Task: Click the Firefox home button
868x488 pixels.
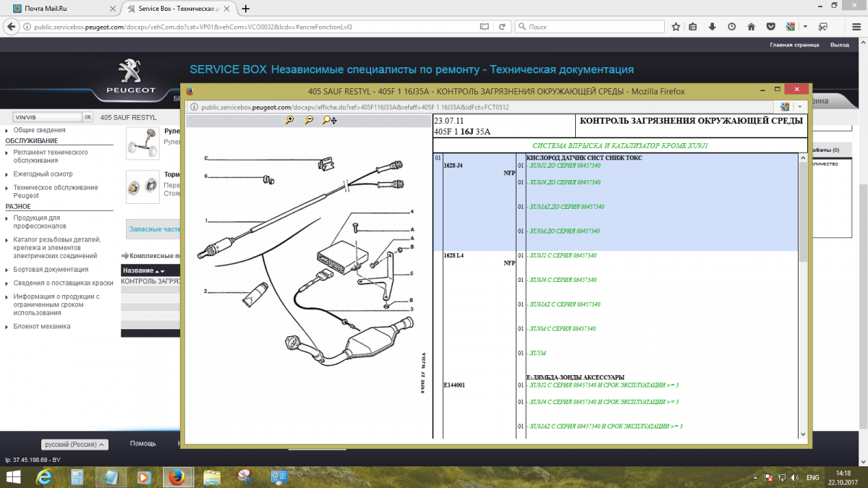Action: 751,27
